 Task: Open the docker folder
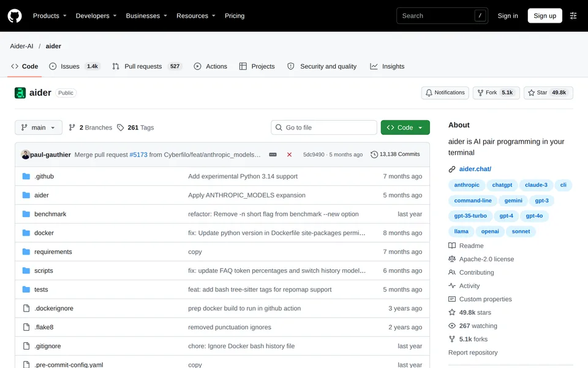coord(44,233)
